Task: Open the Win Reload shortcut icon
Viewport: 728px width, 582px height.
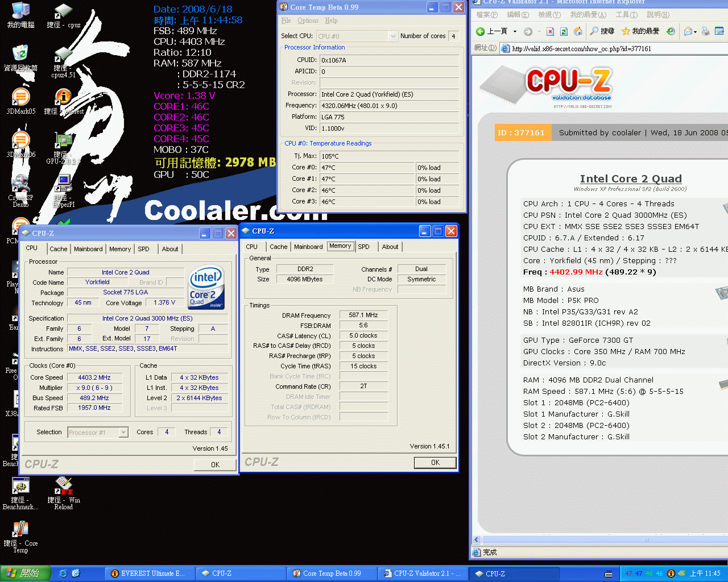Action: pyautogui.click(x=63, y=493)
